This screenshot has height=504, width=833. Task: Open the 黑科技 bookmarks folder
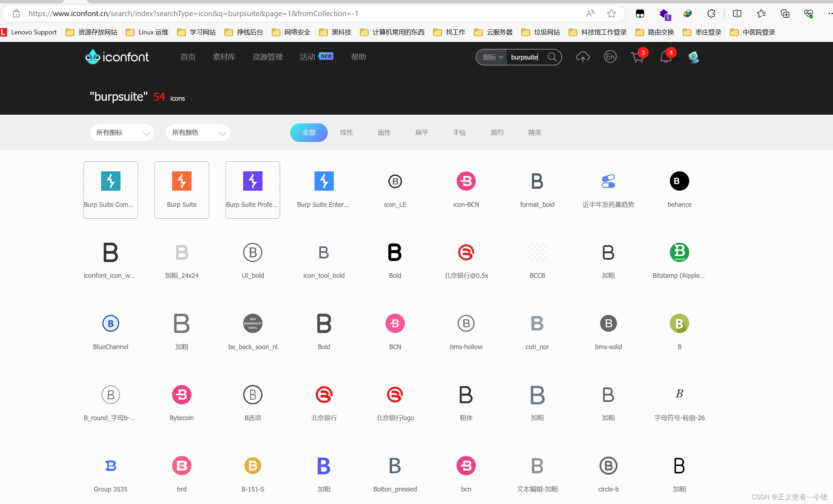point(335,32)
